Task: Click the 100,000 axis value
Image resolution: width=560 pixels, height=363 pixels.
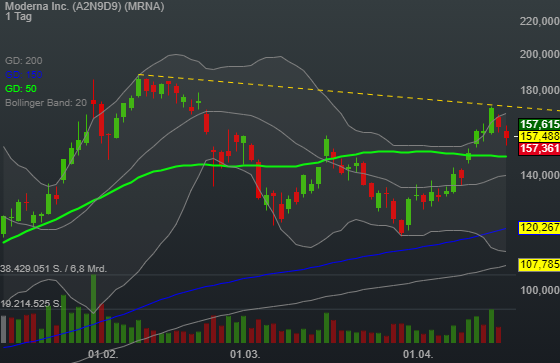Action: coord(540,290)
